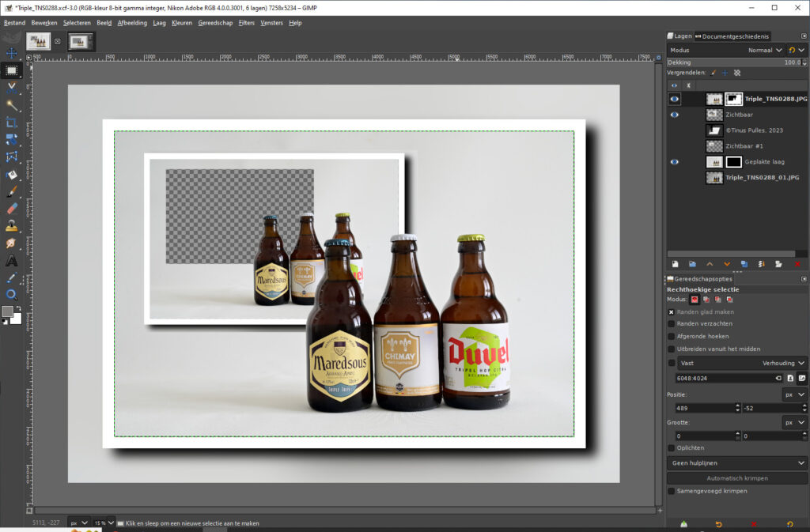Choose the Intersect with selection mode
The height and width of the screenshot is (532, 810).
pos(730,300)
